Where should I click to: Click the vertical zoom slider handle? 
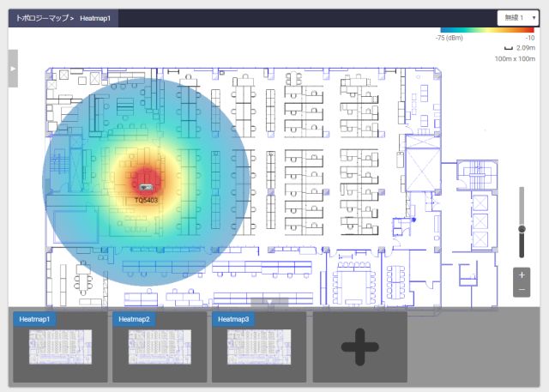[522, 229]
